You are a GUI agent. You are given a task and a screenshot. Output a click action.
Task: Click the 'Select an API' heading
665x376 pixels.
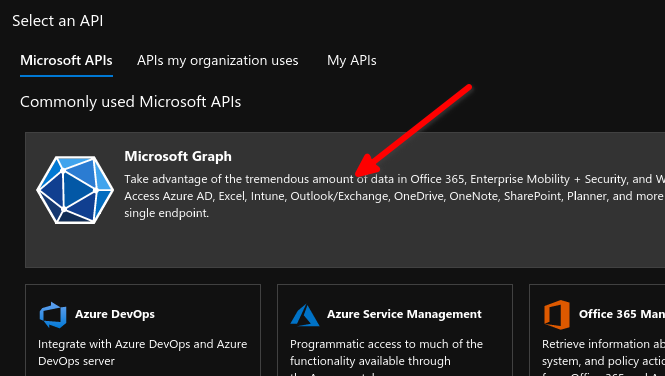pos(58,21)
